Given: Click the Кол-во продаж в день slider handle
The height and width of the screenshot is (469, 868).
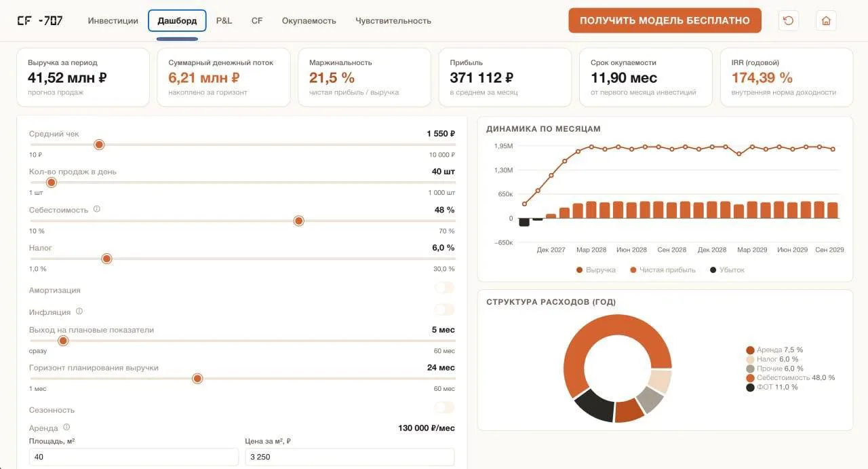Looking at the screenshot, I should coord(52,183).
